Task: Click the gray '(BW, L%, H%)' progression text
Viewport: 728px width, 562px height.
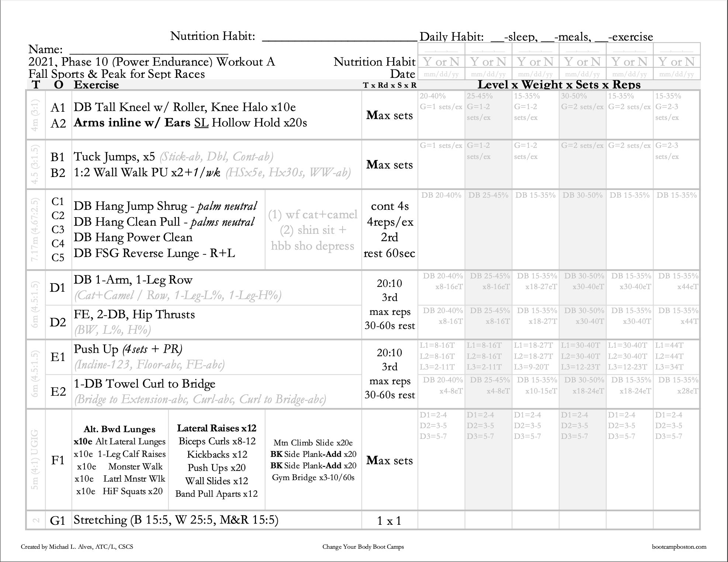Action: [112, 330]
